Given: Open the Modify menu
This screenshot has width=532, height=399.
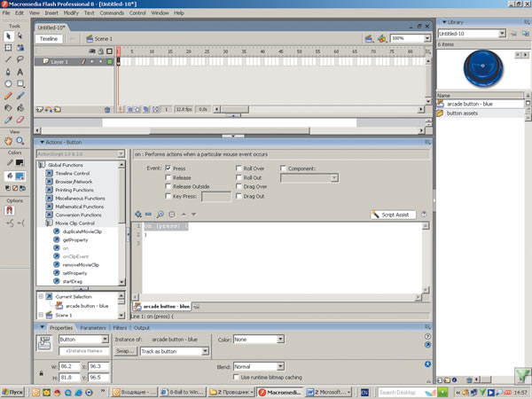Looking at the screenshot, I should click(71, 13).
